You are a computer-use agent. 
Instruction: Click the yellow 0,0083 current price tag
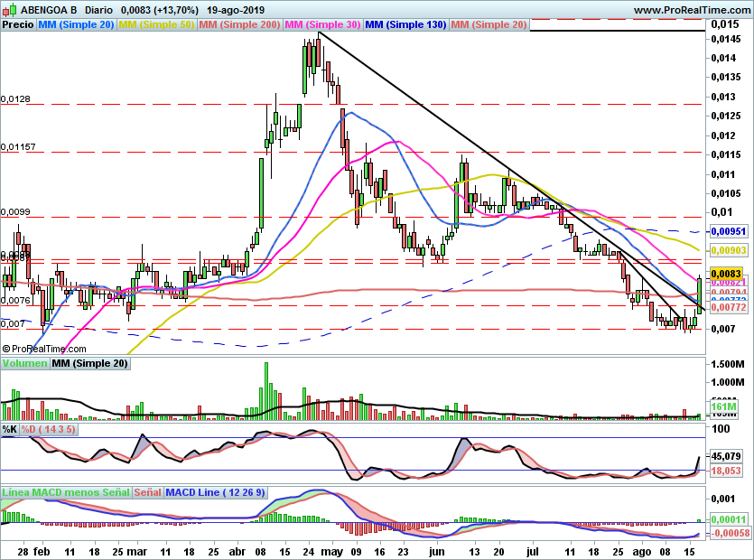point(726,274)
